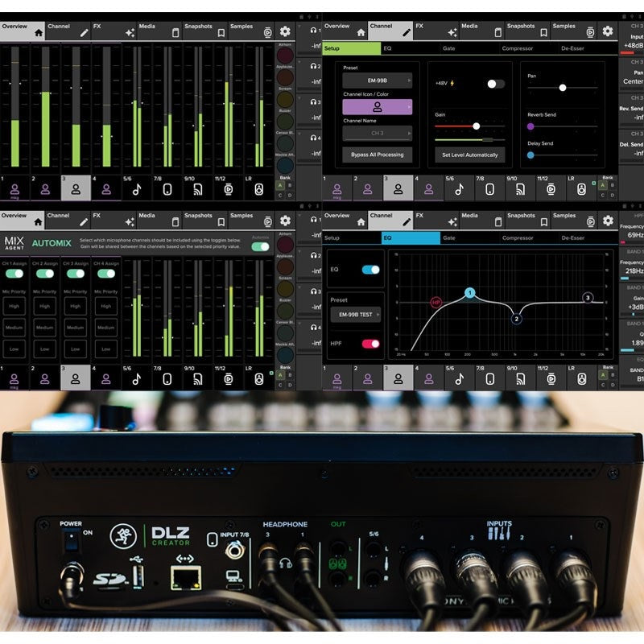Screen dimensions: 644x644
Task: Switch to the Compressor tab in the Setup screen
Action: point(517,48)
